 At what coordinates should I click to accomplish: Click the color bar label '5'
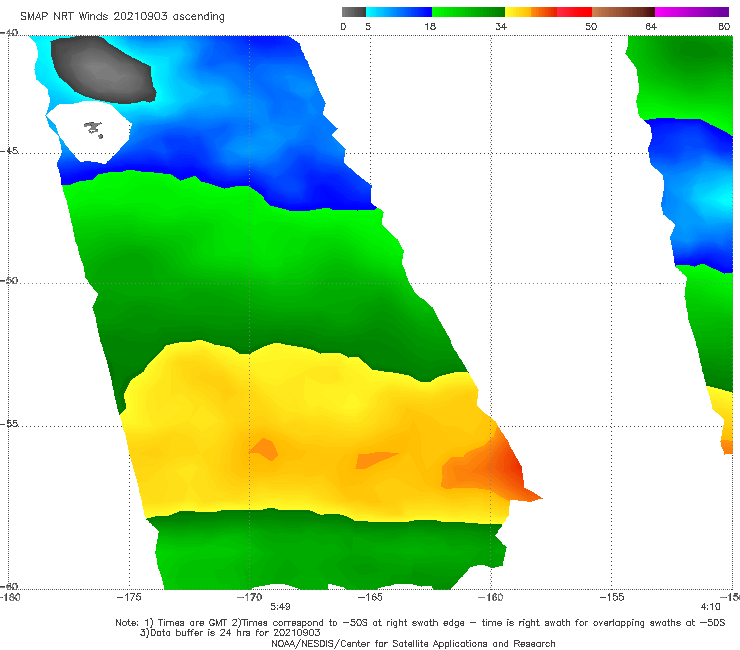(x=368, y=26)
